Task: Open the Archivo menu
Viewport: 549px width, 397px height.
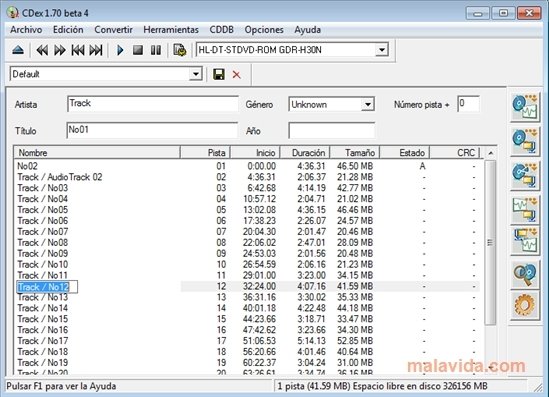Action: [26, 30]
